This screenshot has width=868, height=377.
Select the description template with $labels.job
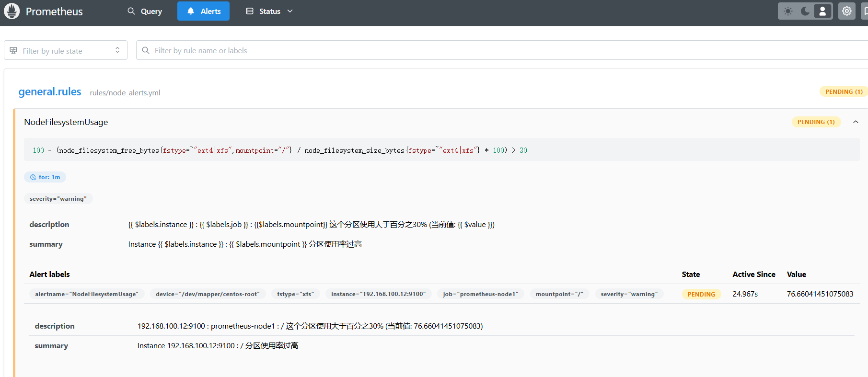312,225
